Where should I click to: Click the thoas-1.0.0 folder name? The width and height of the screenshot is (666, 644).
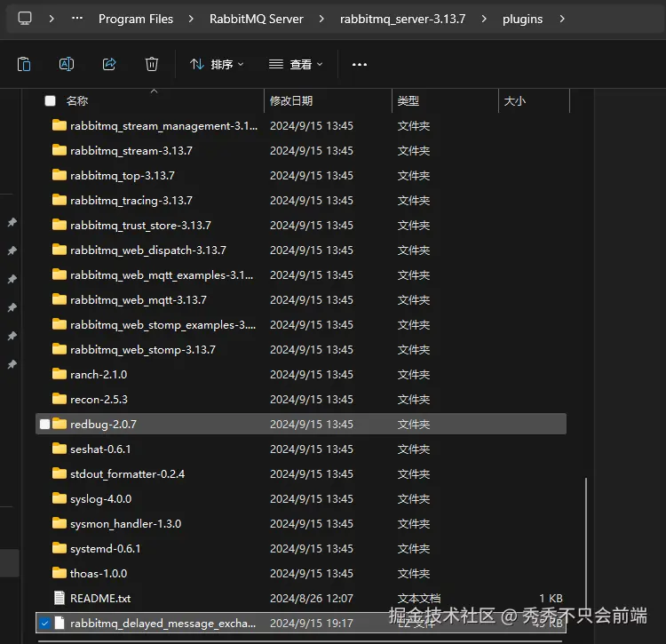click(99, 574)
